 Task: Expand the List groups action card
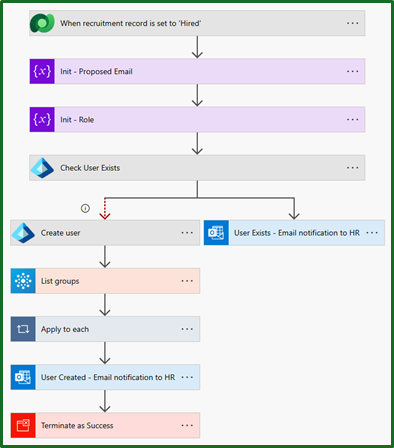[x=105, y=281]
